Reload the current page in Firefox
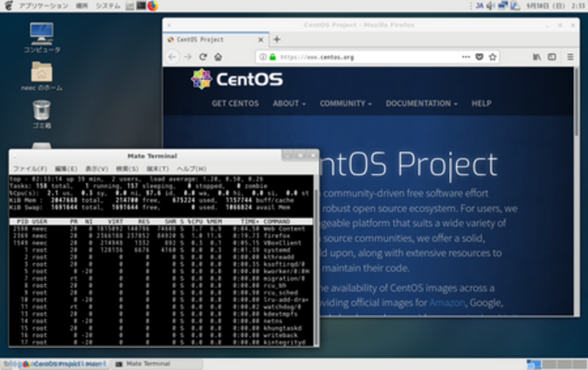The height and width of the screenshot is (370, 588). click(203, 57)
